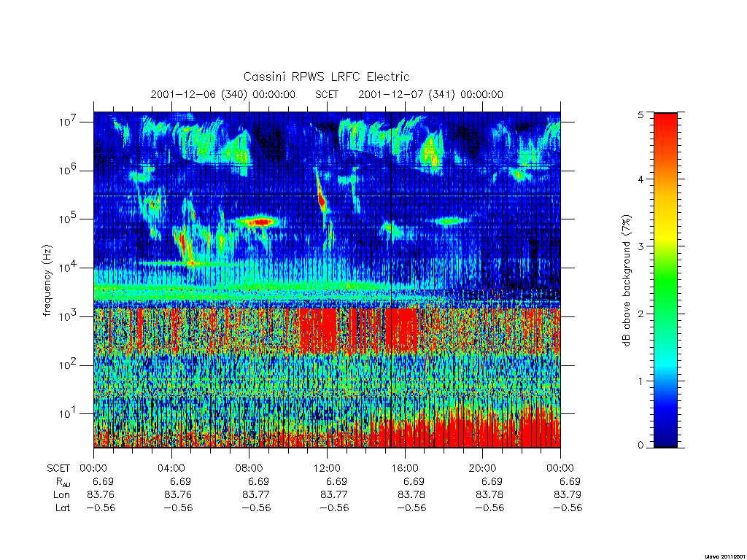Click the color scale tick label '0'
The width and height of the screenshot is (747, 560).
pyautogui.click(x=640, y=446)
